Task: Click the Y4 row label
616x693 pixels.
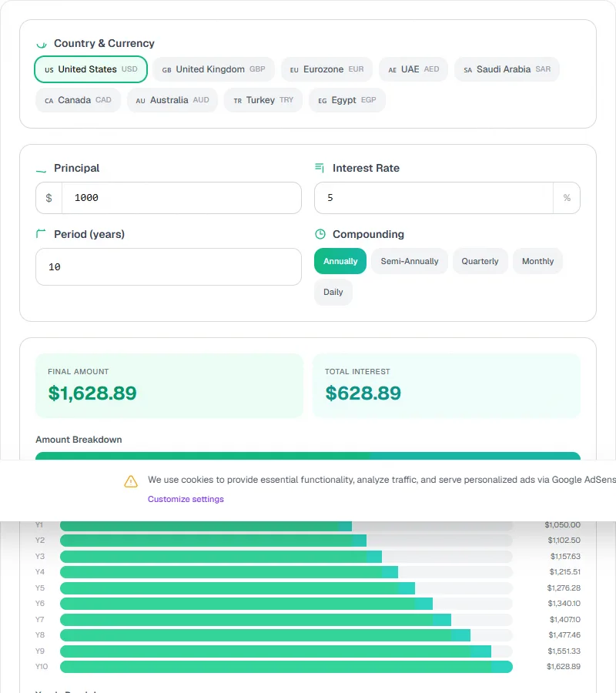Action: (x=40, y=572)
